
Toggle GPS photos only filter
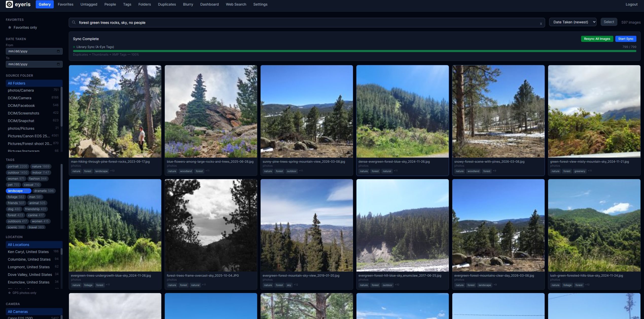22,293
